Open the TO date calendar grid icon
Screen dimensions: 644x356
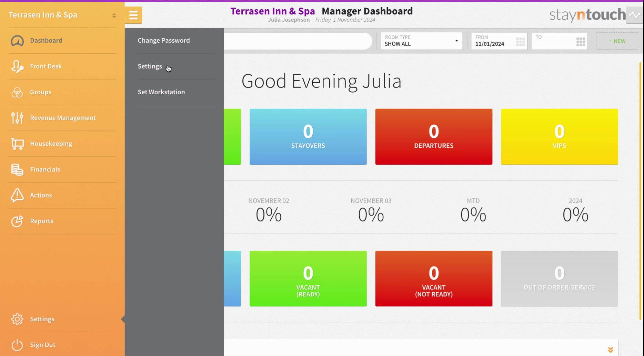click(x=581, y=42)
